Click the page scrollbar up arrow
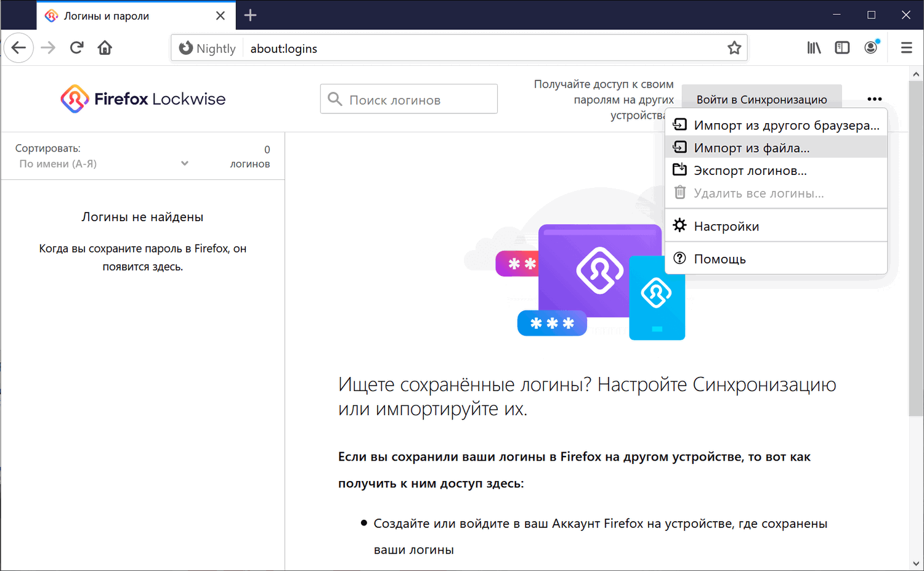This screenshot has height=571, width=924. 916,74
